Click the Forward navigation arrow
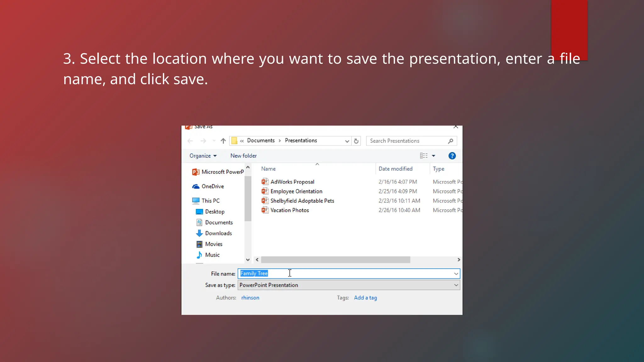Screen dimensions: 644x362 click(x=203, y=141)
